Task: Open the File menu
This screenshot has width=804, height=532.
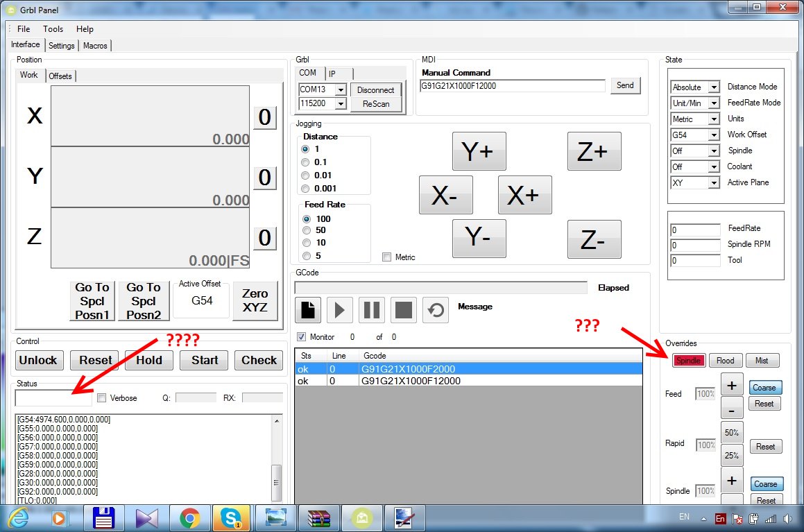Action: click(24, 29)
